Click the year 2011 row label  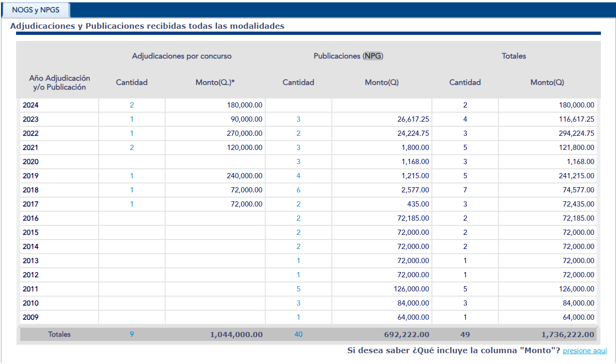pos(31,289)
